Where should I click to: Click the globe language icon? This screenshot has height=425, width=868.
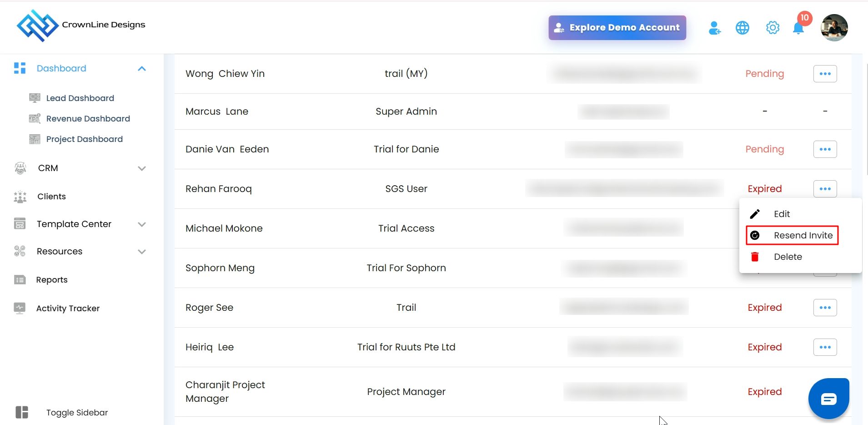pos(743,28)
